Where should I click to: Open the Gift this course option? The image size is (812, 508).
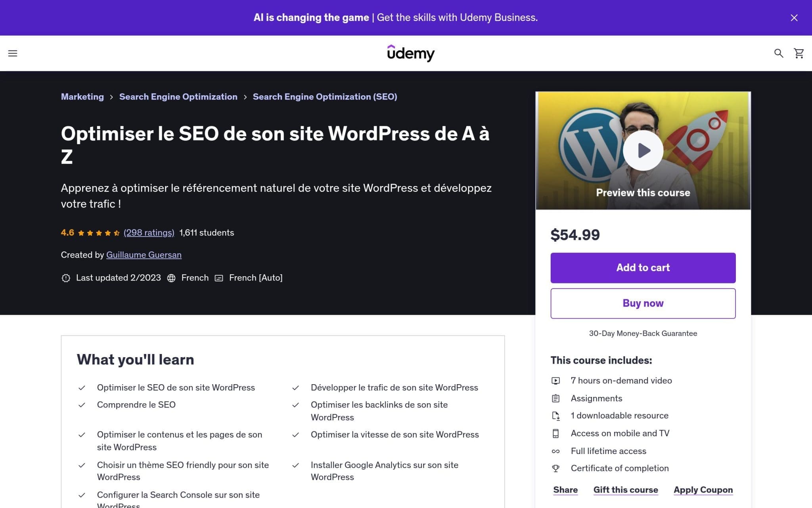point(626,490)
